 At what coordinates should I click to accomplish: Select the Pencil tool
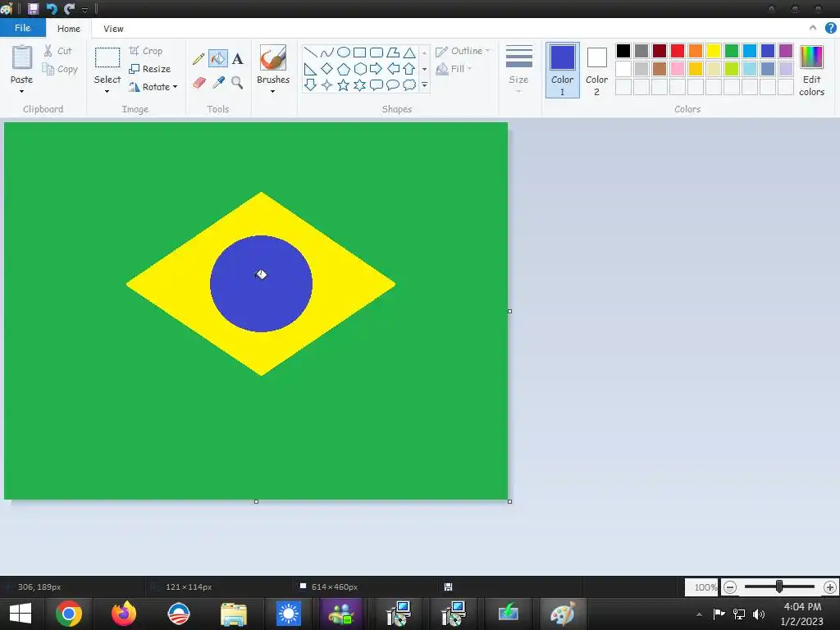pyautogui.click(x=199, y=58)
